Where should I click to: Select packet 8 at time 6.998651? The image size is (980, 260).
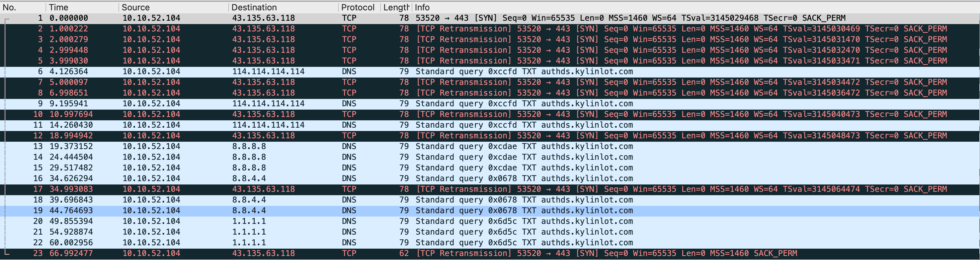[490, 93]
